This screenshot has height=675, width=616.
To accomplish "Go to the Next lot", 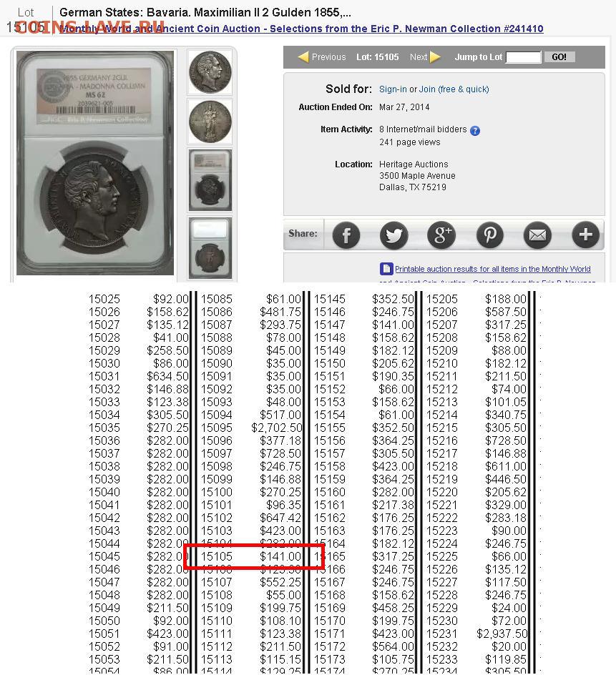I will point(425,57).
